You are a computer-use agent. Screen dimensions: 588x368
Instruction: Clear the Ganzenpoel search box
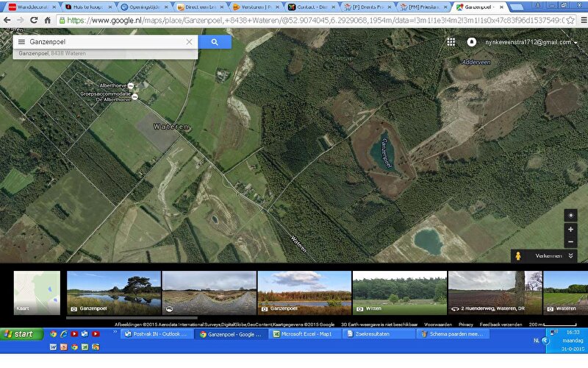point(189,42)
